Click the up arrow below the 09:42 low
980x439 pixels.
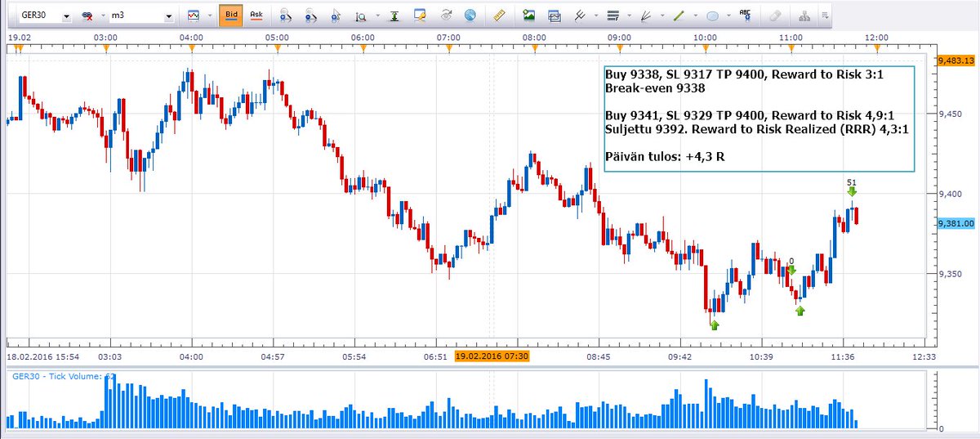pos(715,325)
